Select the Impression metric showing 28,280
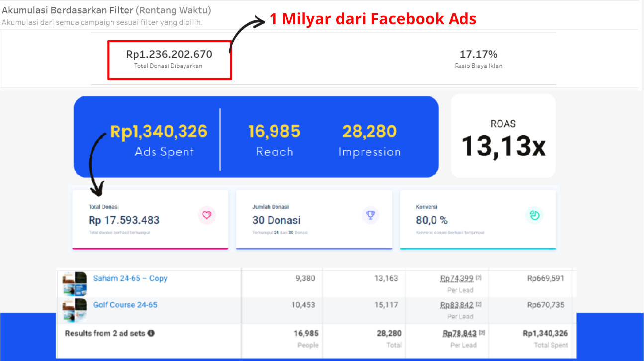This screenshot has height=361, width=644. pos(369,131)
